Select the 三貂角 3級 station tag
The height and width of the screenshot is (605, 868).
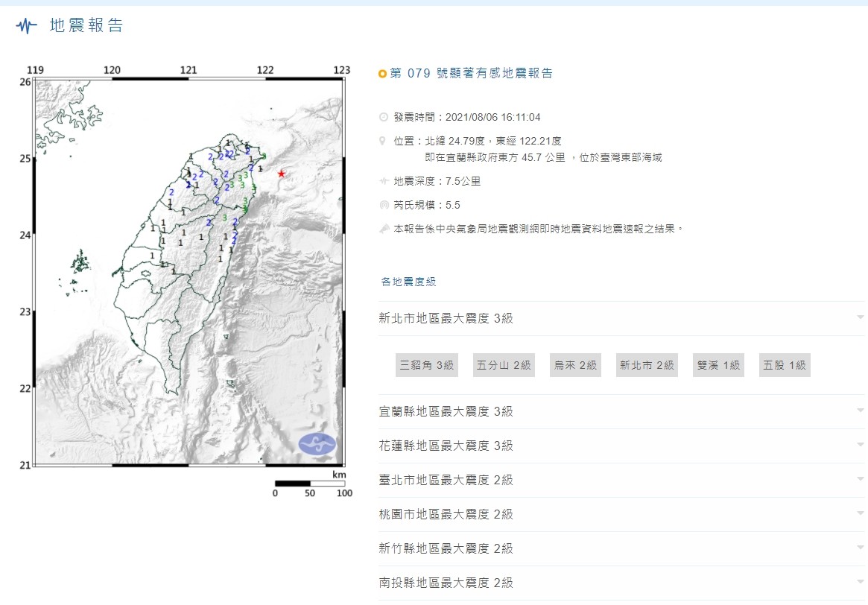point(427,365)
